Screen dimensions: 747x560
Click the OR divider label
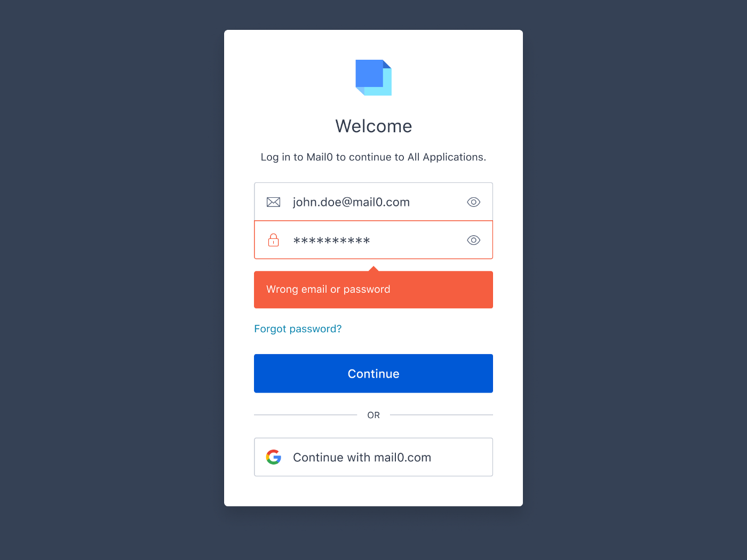click(373, 415)
